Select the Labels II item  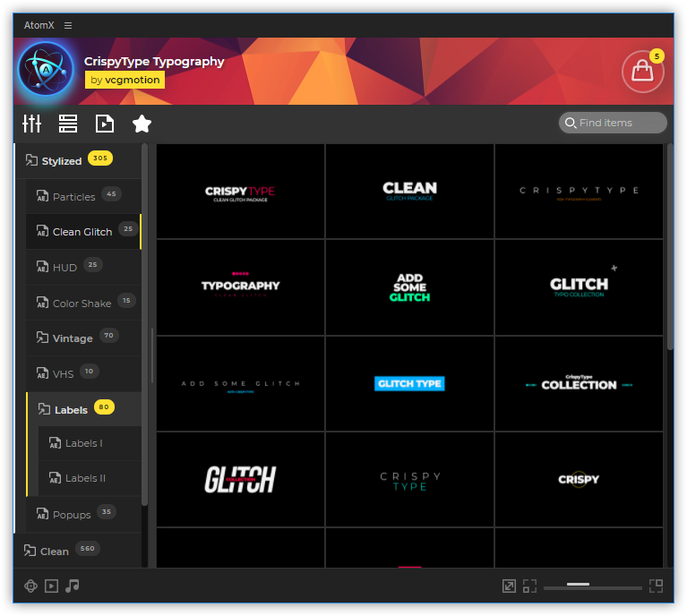90,478
